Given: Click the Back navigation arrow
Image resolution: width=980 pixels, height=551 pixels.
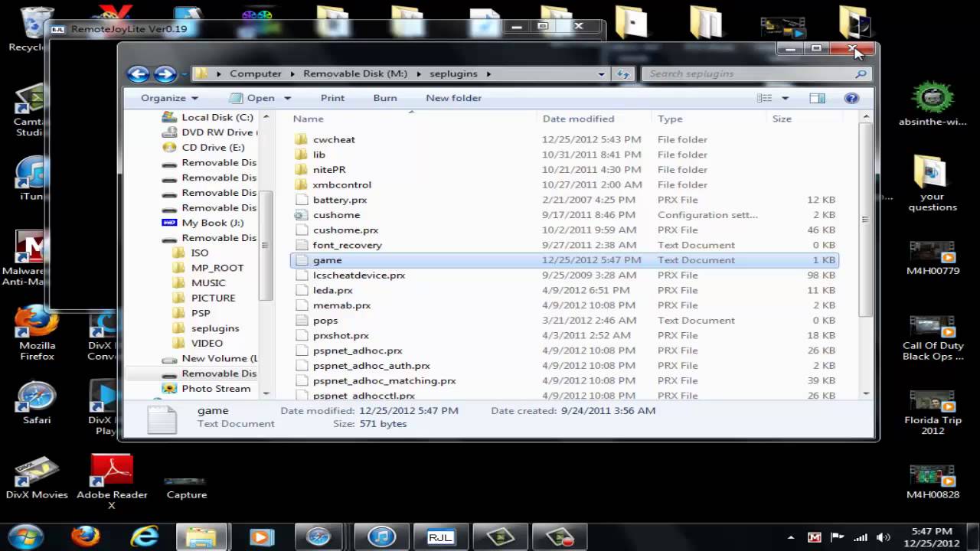Looking at the screenshot, I should tap(138, 73).
